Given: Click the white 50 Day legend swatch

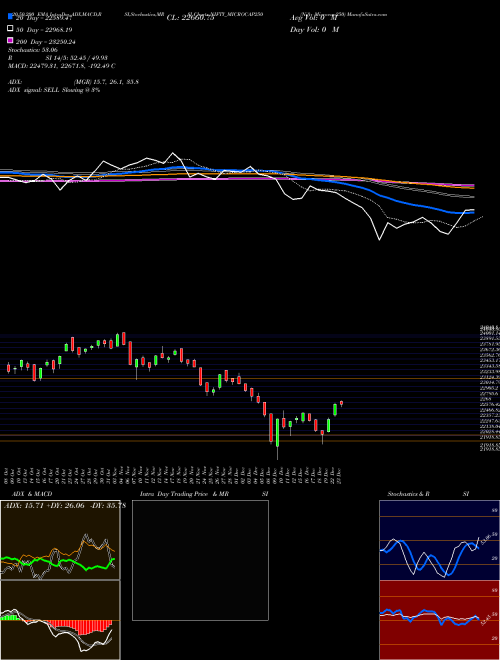Looking at the screenshot, I should coord(11,29).
